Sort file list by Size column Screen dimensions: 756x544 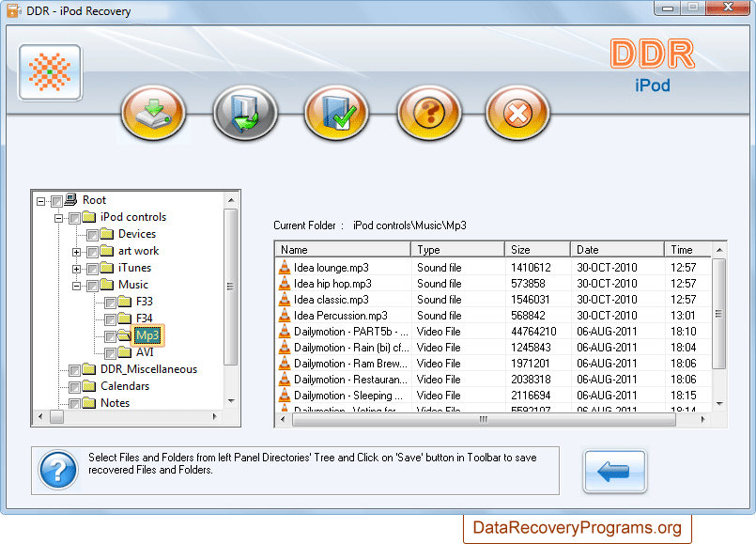[x=537, y=249]
